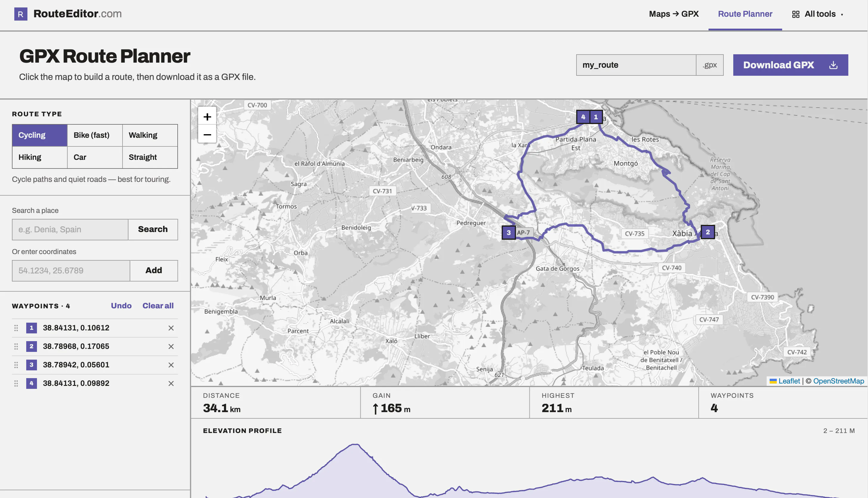Click numbered badge 4 in waypoint list

(32, 383)
